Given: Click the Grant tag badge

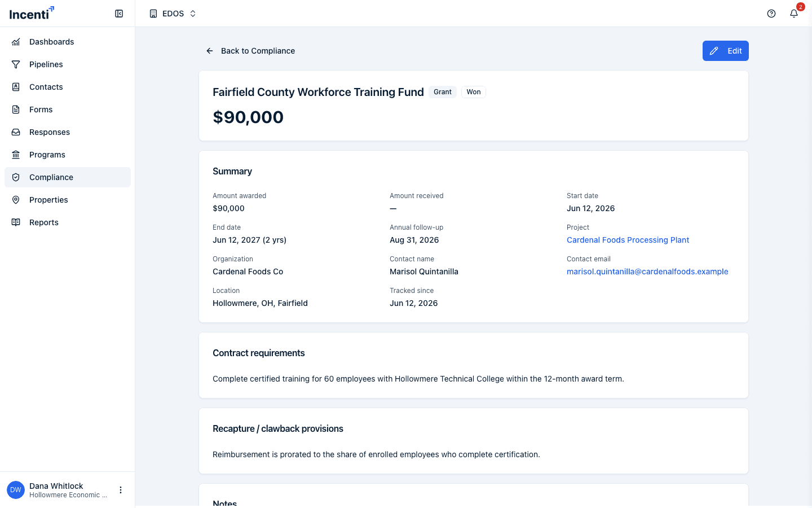Looking at the screenshot, I should 443,92.
